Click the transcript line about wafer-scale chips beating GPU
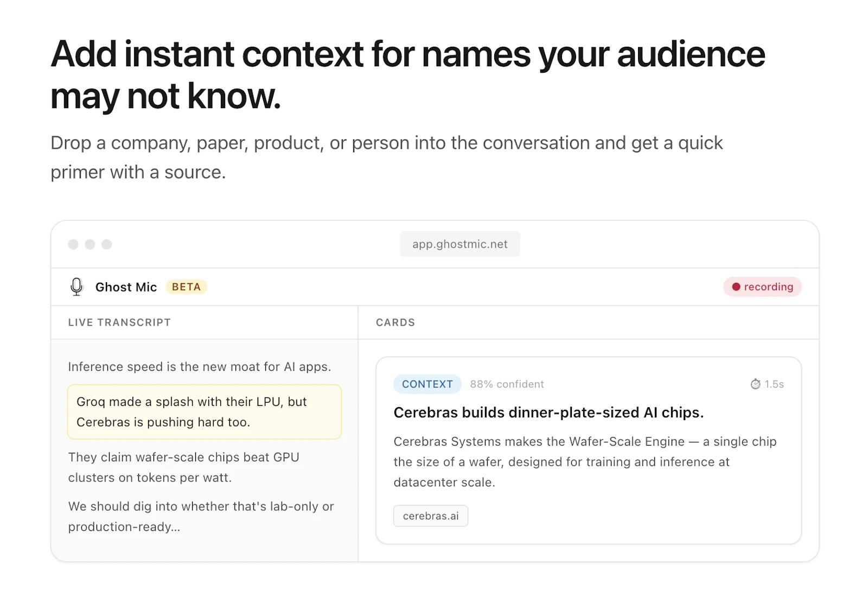This screenshot has width=868, height=609. pyautogui.click(x=184, y=467)
